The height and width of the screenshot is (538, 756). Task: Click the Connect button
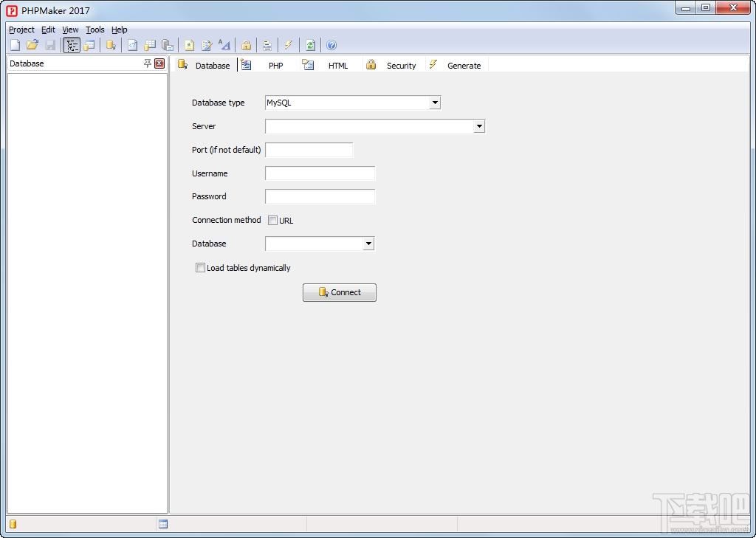[340, 293]
